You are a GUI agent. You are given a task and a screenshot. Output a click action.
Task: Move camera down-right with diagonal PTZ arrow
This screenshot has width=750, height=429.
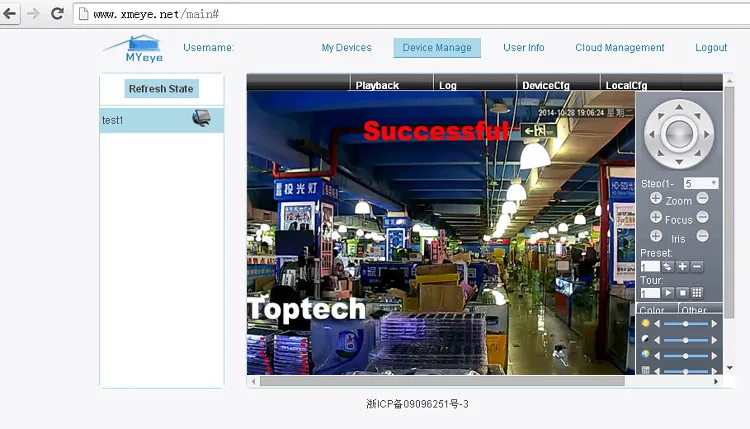click(698, 153)
